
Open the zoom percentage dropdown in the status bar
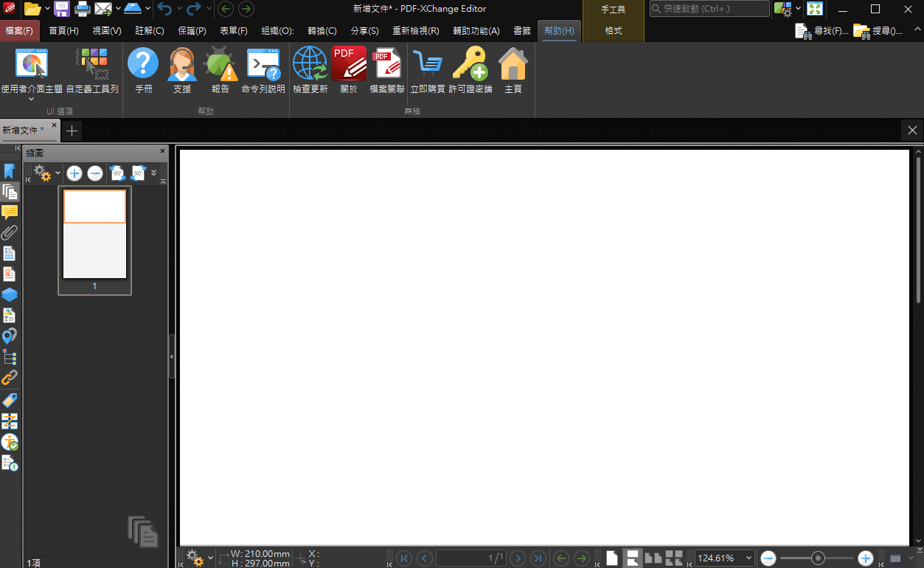pos(750,558)
